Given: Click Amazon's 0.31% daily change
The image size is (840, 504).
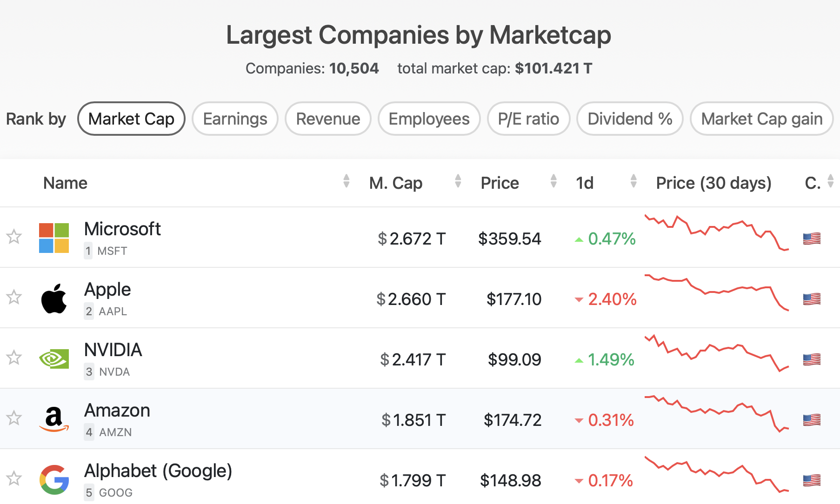Looking at the screenshot, I should [x=604, y=420].
